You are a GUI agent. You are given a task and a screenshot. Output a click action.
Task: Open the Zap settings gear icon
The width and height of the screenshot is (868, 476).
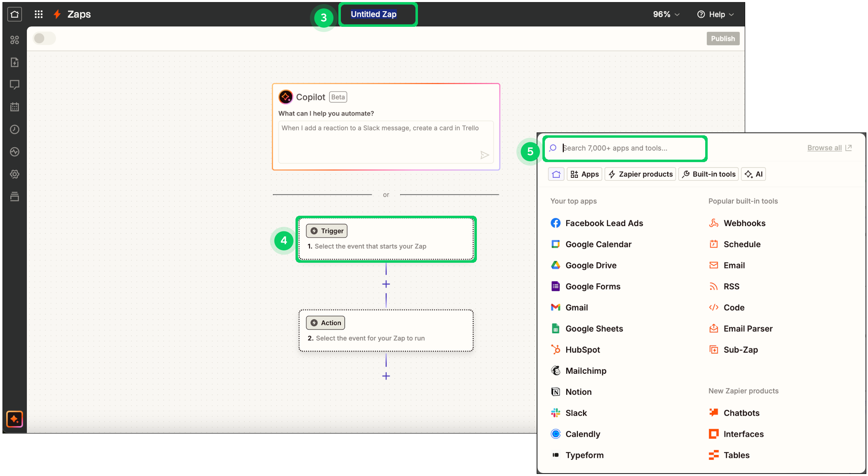pyautogui.click(x=15, y=174)
